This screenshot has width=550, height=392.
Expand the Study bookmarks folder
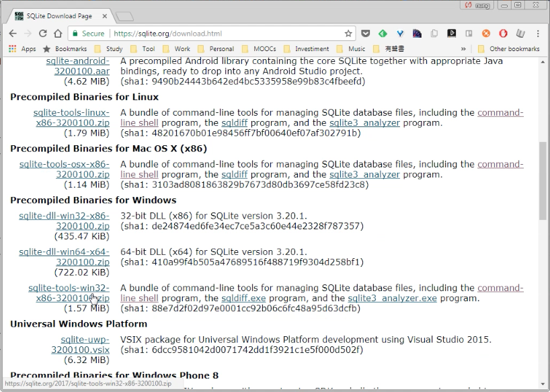tap(108, 48)
